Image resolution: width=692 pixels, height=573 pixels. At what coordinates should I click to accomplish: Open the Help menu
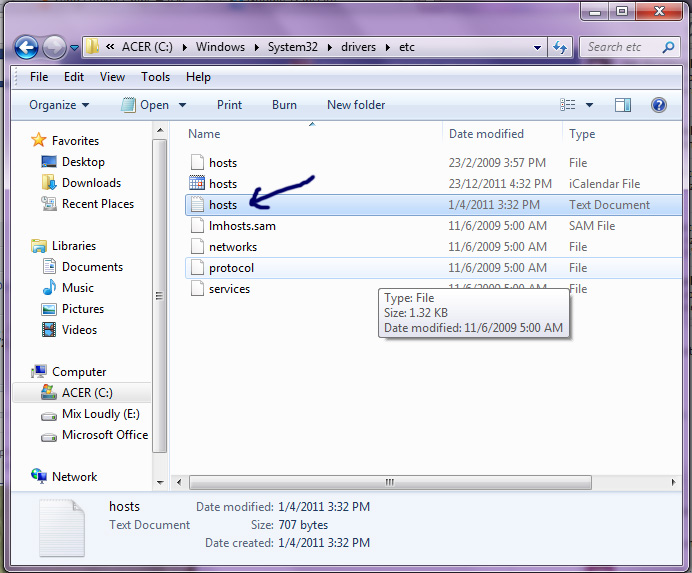click(198, 77)
